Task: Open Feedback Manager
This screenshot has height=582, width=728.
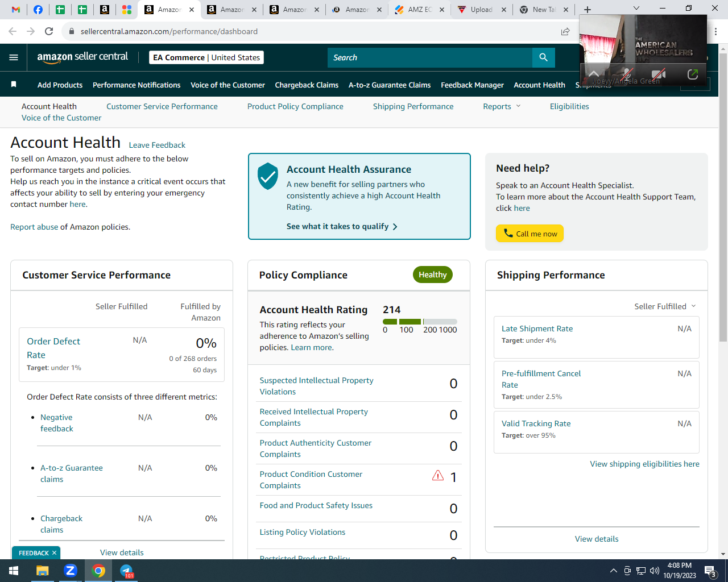Action: coord(472,85)
